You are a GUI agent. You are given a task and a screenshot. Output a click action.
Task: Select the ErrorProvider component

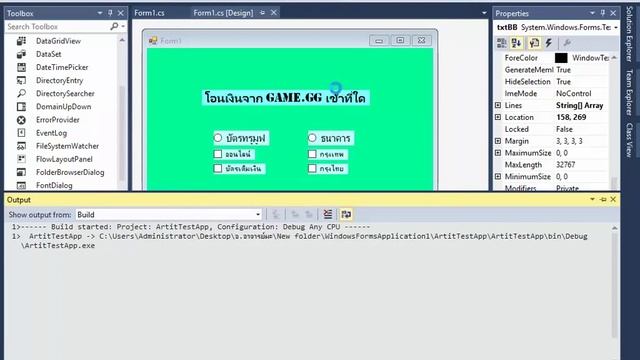coord(58,120)
